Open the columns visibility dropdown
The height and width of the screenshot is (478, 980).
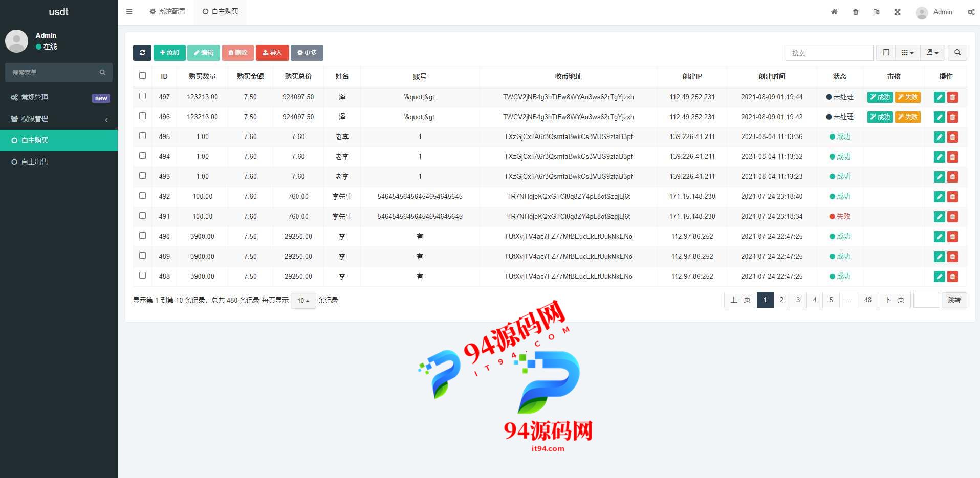click(x=908, y=53)
